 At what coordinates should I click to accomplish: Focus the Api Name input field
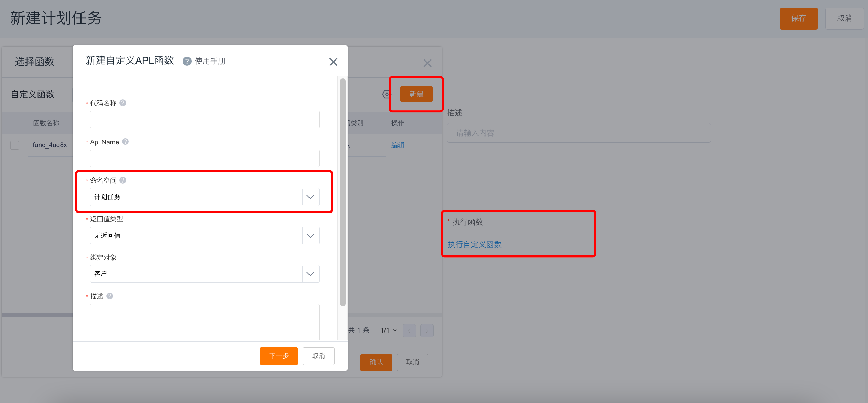(205, 158)
